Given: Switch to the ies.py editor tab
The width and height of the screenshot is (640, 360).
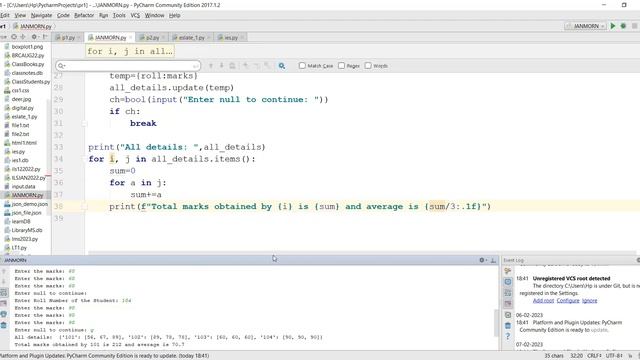Looking at the screenshot, I should [230, 38].
